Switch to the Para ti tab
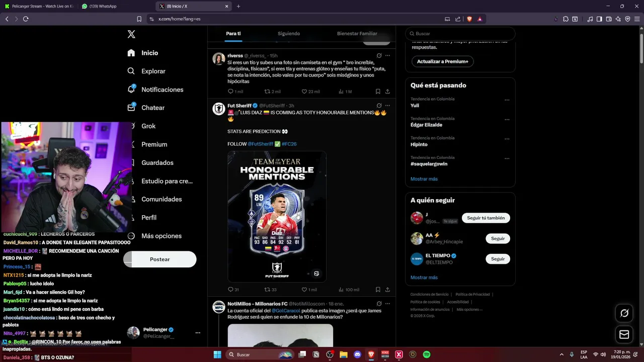 233,34
